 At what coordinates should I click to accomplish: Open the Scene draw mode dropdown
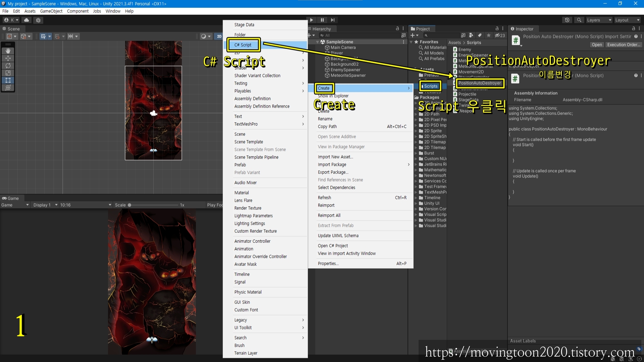[206, 36]
